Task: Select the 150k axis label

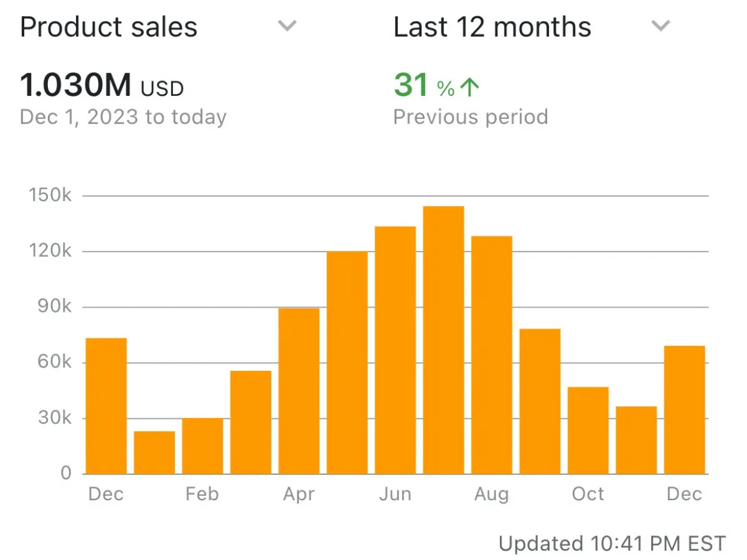Action: (53, 195)
